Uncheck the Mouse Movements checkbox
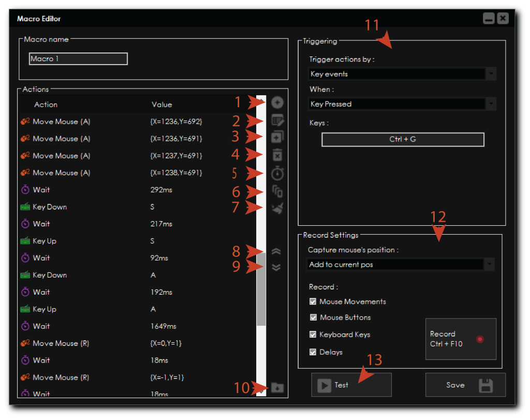The height and width of the screenshot is (420, 530). 313,301
